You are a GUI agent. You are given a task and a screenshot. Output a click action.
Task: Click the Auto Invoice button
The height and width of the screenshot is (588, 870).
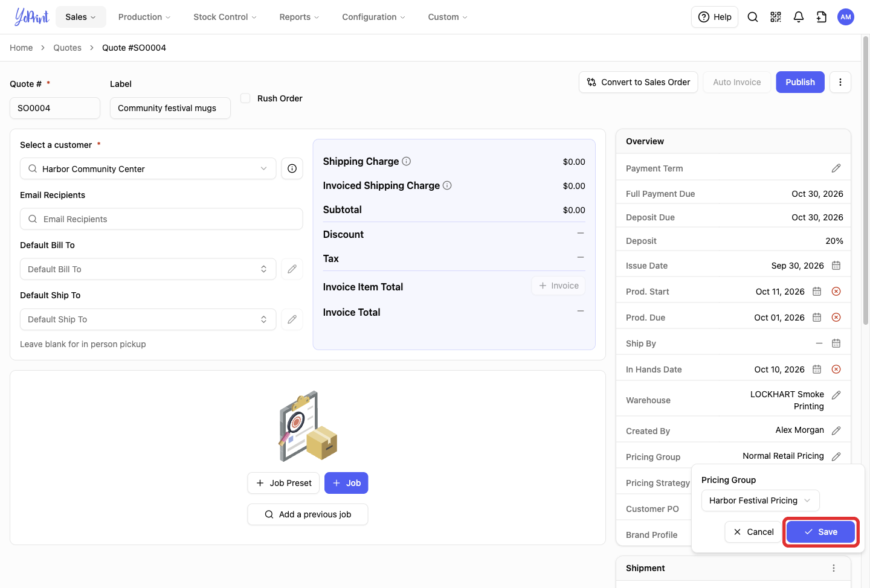737,82
